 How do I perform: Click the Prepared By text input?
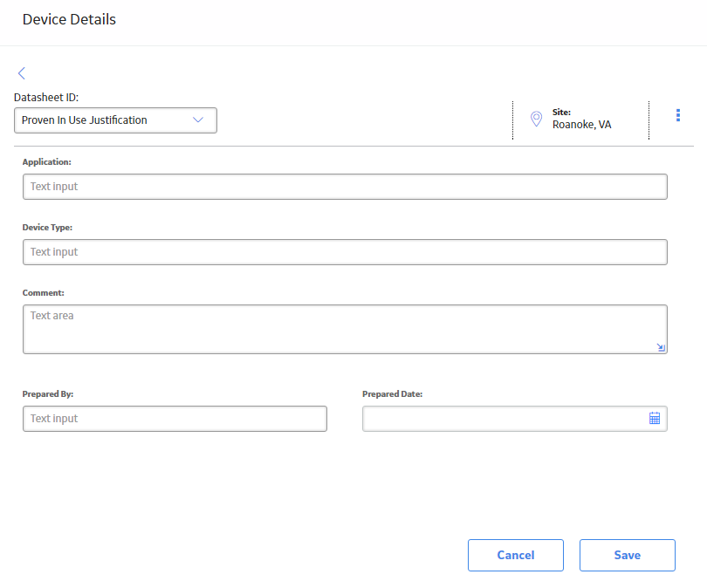tap(175, 419)
